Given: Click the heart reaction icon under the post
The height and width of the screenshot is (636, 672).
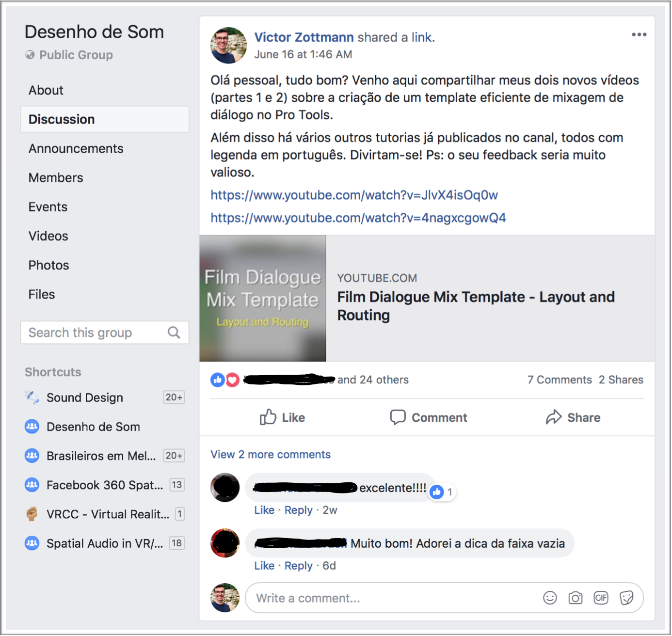Looking at the screenshot, I should coord(233,380).
